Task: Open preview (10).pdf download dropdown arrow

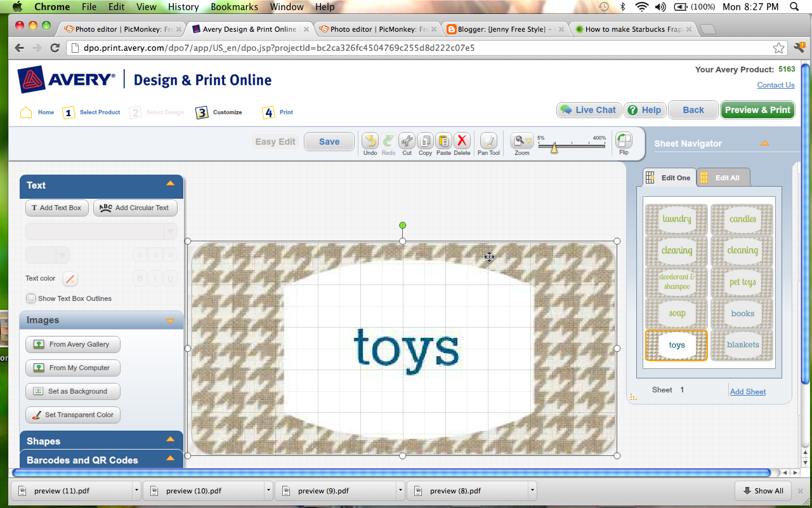Action: [x=268, y=490]
